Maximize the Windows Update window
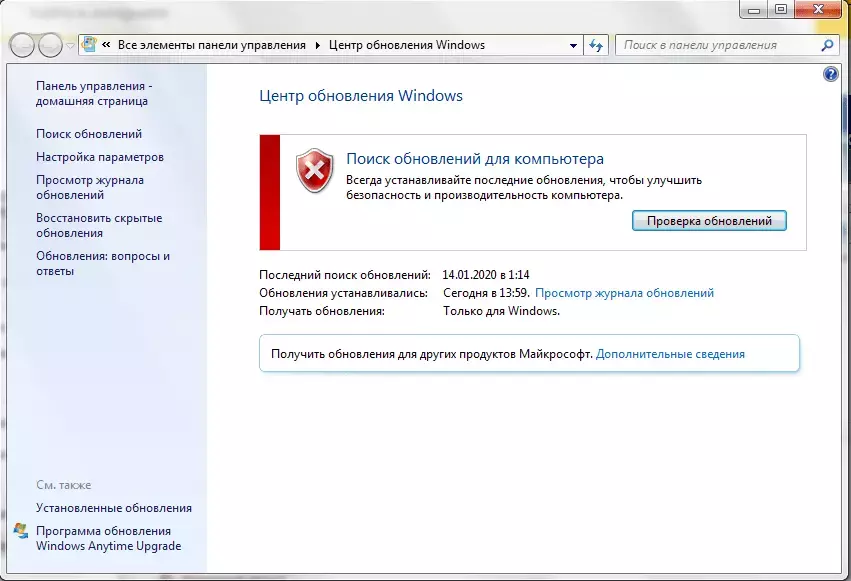Screen dimensions: 851x581 [x=781, y=10]
